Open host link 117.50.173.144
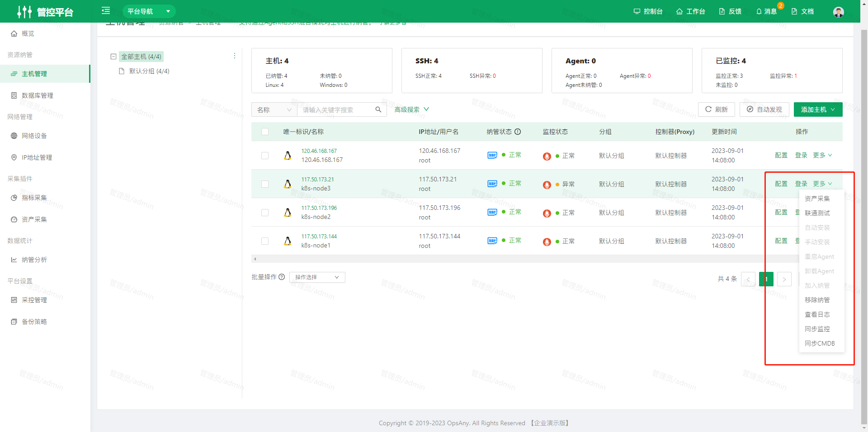868x432 pixels. [x=319, y=237]
